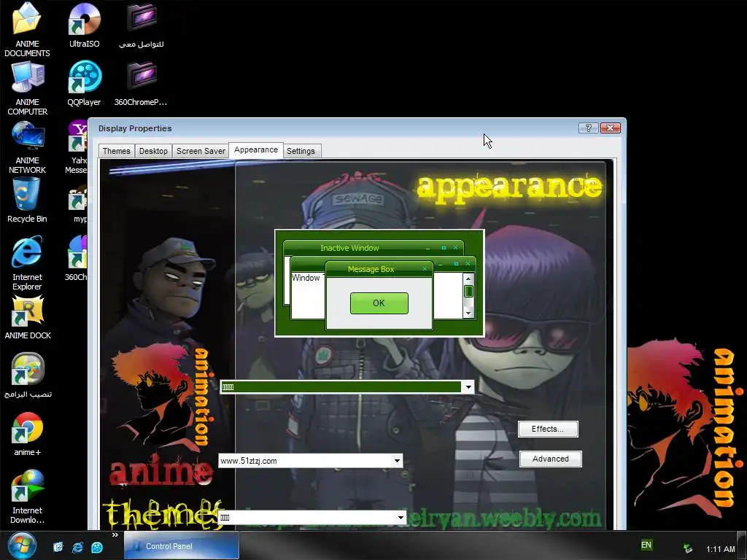Launch the anime+ Chrome shortcut
The image size is (747, 560).
(x=27, y=434)
